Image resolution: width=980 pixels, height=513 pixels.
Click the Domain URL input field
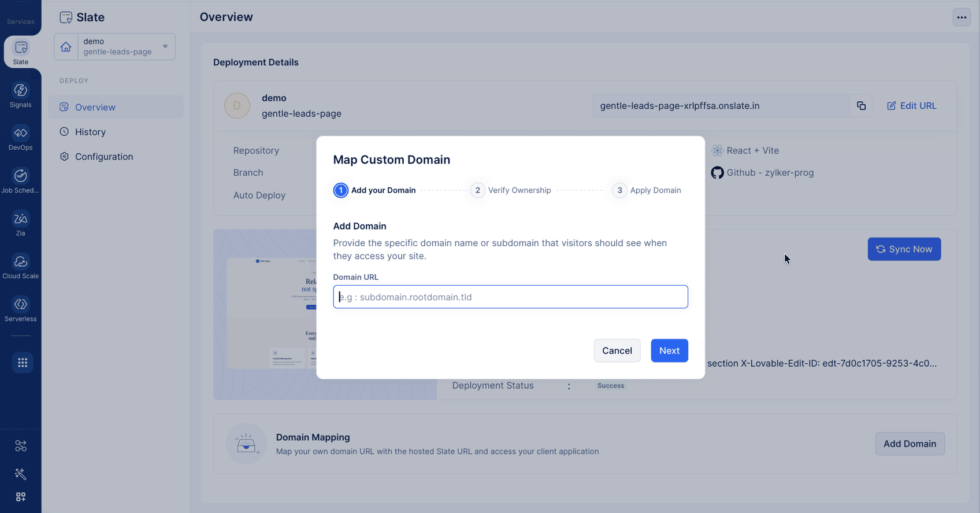click(x=510, y=297)
